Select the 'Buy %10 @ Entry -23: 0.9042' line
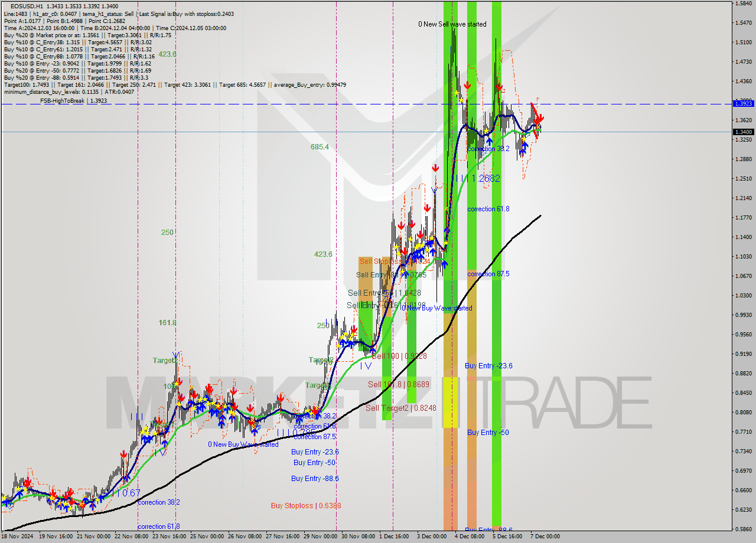This screenshot has width=756, height=543. tap(77, 63)
